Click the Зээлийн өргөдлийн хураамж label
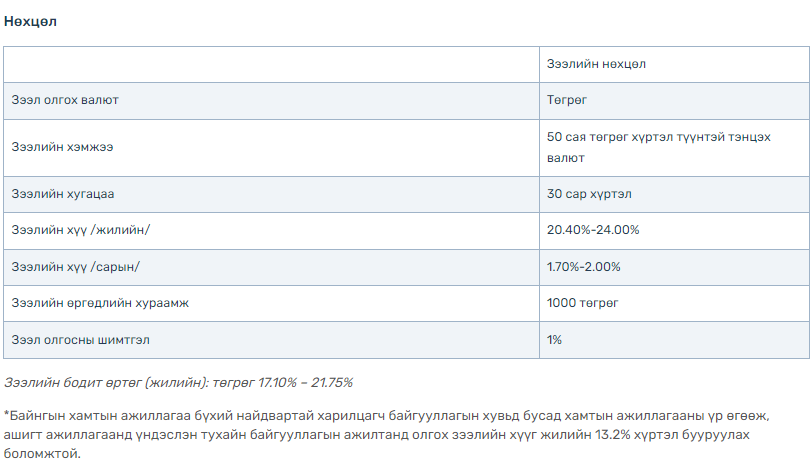Screen dimensions: 810x471 (x=100, y=303)
